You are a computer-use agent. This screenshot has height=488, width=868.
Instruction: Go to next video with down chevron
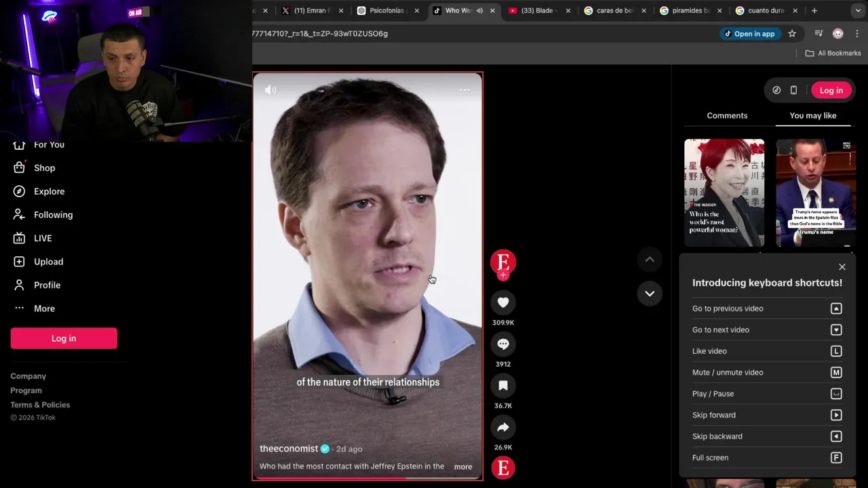(650, 293)
